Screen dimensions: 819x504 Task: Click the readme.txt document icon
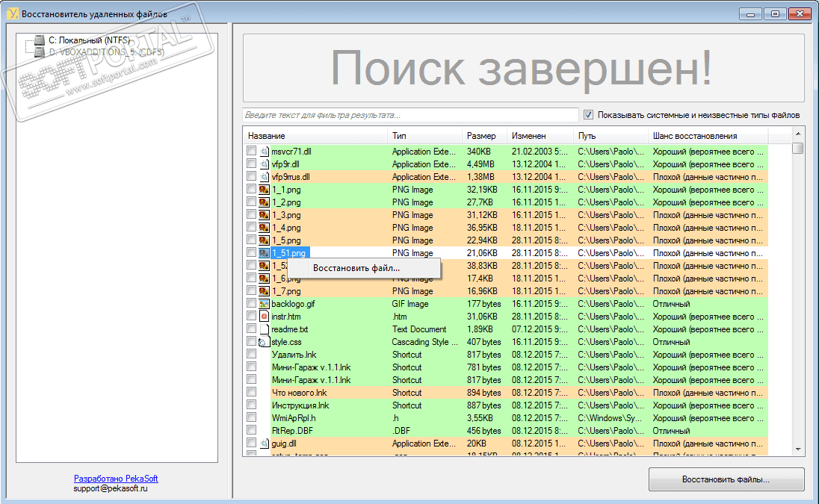tap(265, 329)
